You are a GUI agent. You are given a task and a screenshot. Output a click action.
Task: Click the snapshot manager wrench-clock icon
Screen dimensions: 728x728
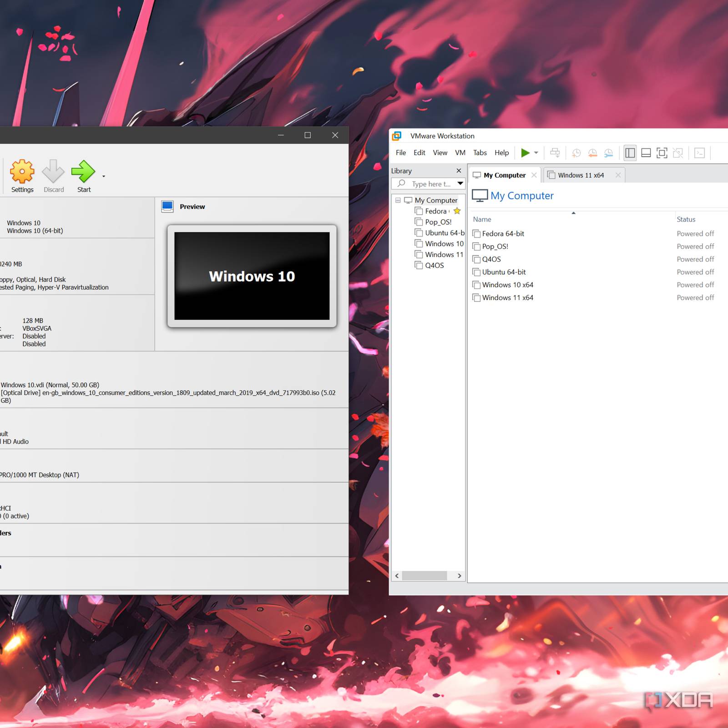(608, 153)
